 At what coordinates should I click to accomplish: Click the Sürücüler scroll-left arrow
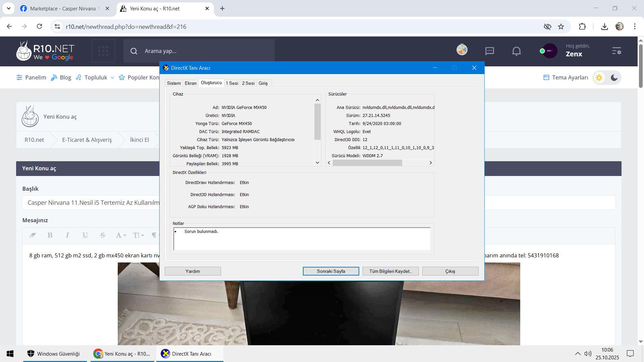coord(329,163)
